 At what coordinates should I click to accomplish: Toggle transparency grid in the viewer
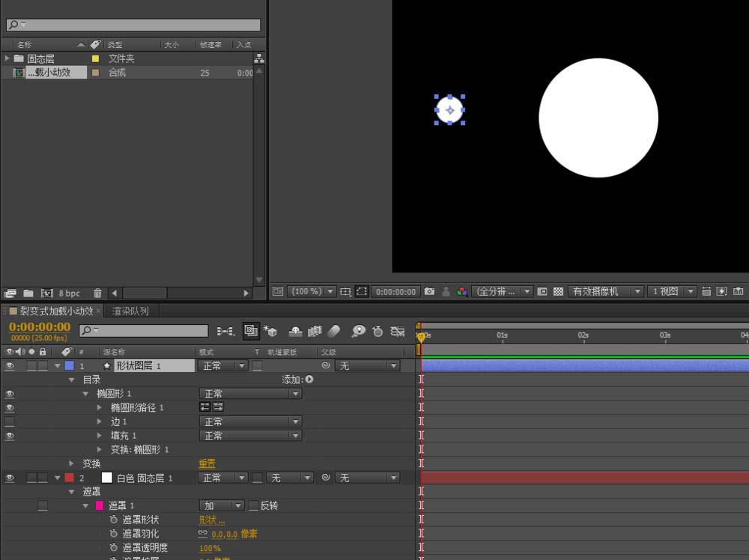[558, 291]
